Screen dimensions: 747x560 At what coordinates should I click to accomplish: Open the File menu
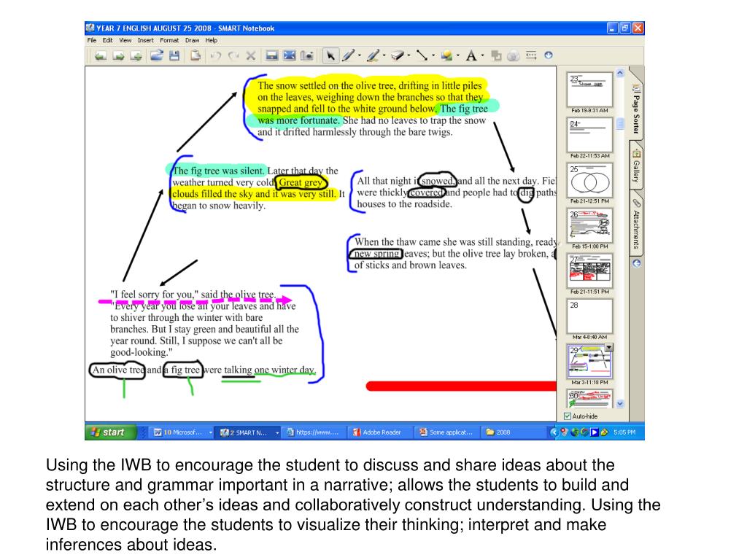click(92, 41)
